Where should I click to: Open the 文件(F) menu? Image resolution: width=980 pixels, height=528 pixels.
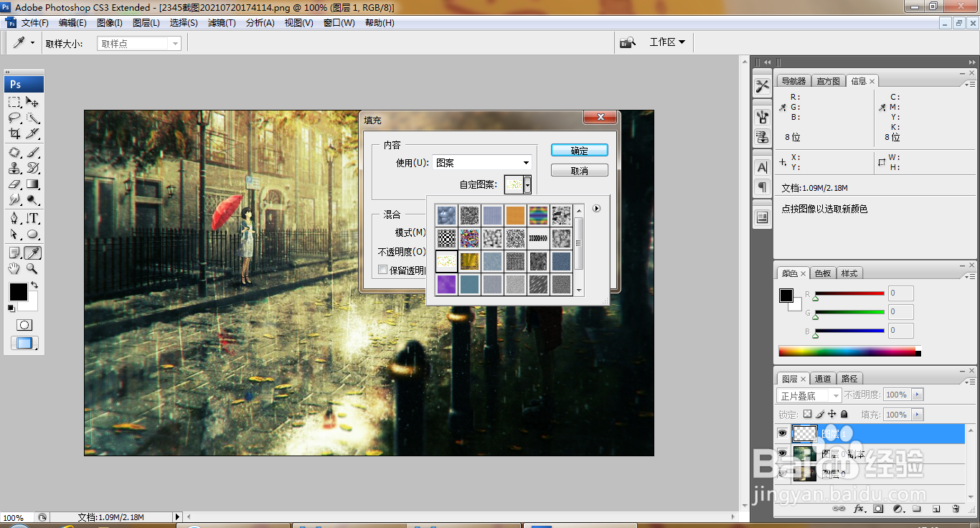34,23
